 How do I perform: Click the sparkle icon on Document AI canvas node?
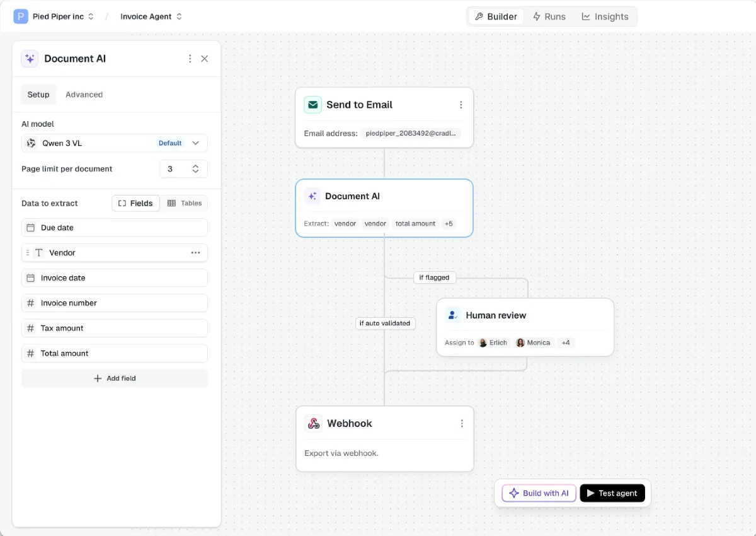click(x=312, y=196)
